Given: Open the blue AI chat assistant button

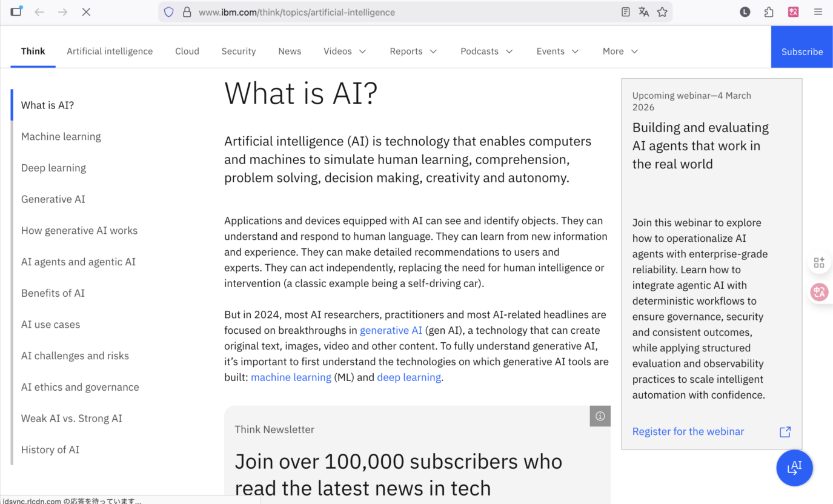Looking at the screenshot, I should pyautogui.click(x=794, y=468).
